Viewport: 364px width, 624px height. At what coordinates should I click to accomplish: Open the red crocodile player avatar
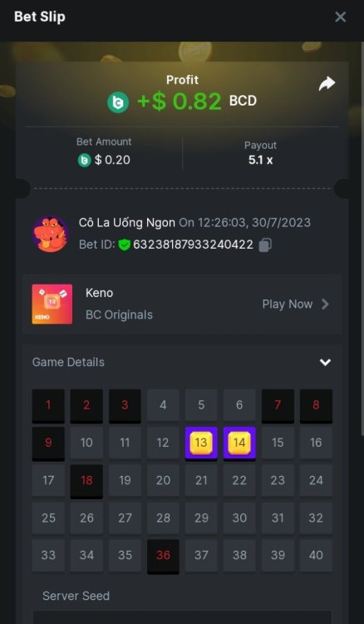click(50, 234)
